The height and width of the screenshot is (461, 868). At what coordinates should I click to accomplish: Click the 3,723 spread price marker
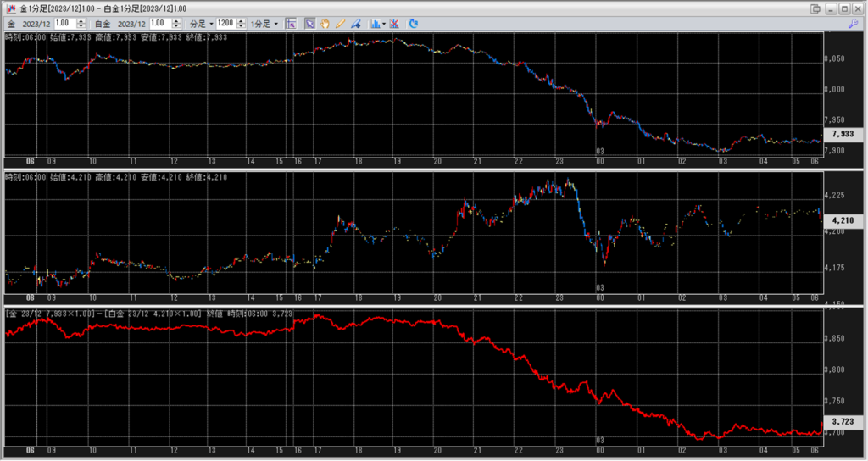843,421
